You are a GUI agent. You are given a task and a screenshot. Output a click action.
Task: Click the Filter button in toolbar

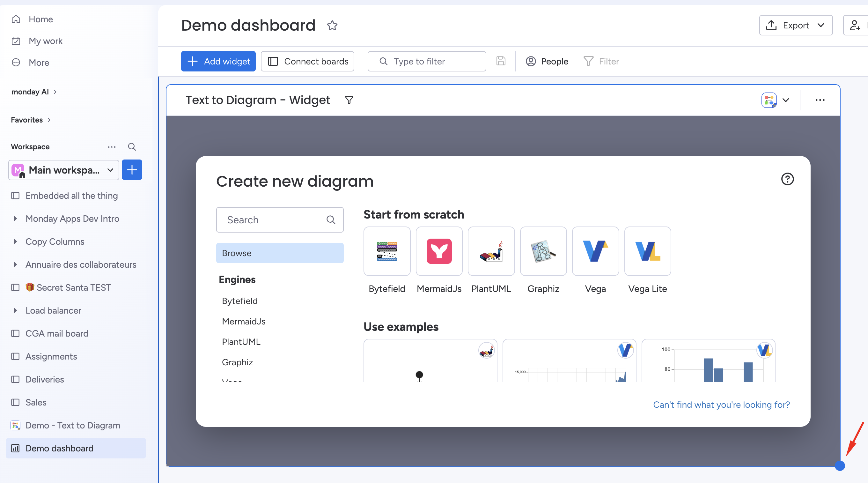coord(601,61)
